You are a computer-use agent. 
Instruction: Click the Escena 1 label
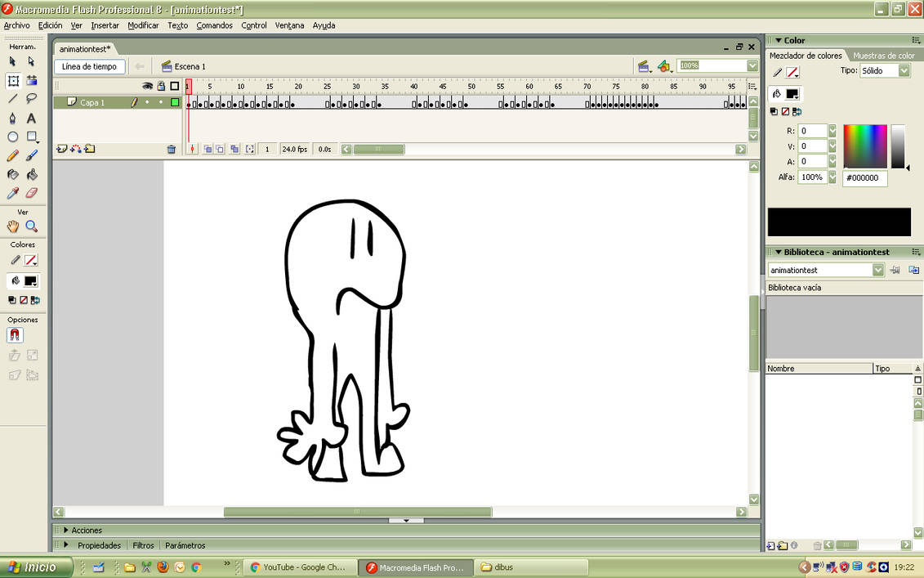[190, 67]
